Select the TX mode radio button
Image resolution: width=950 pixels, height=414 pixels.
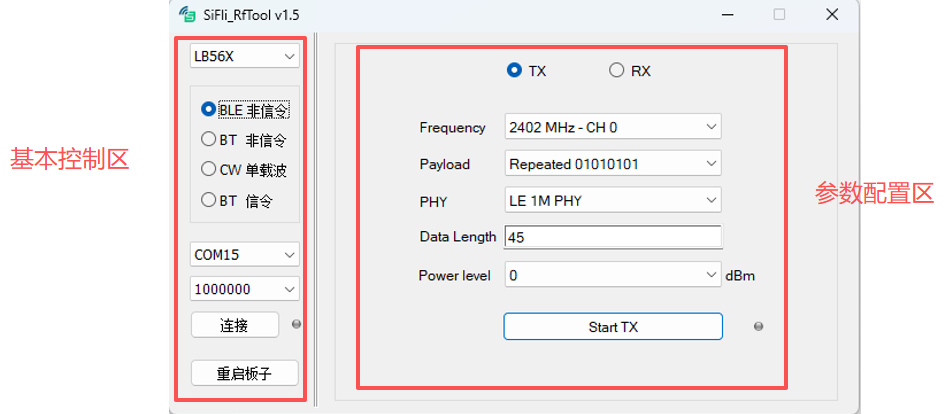pyautogui.click(x=515, y=70)
